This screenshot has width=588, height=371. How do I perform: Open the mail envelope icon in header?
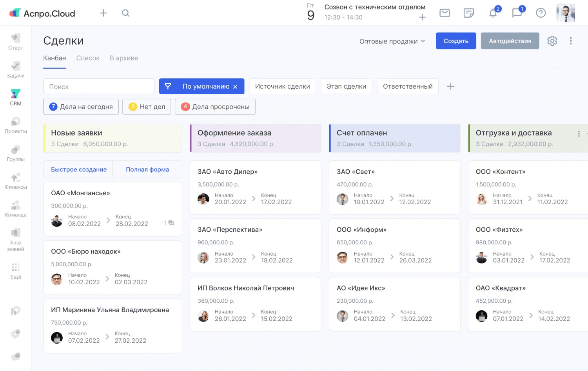(x=445, y=13)
